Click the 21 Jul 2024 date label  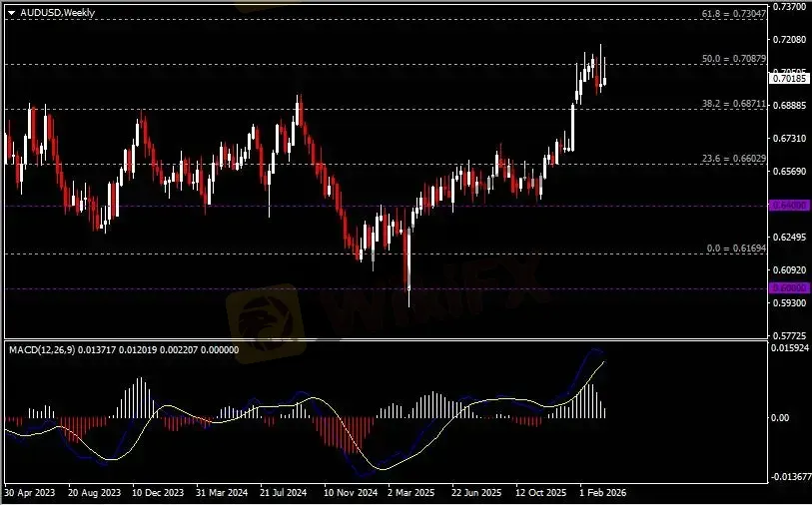point(284,493)
